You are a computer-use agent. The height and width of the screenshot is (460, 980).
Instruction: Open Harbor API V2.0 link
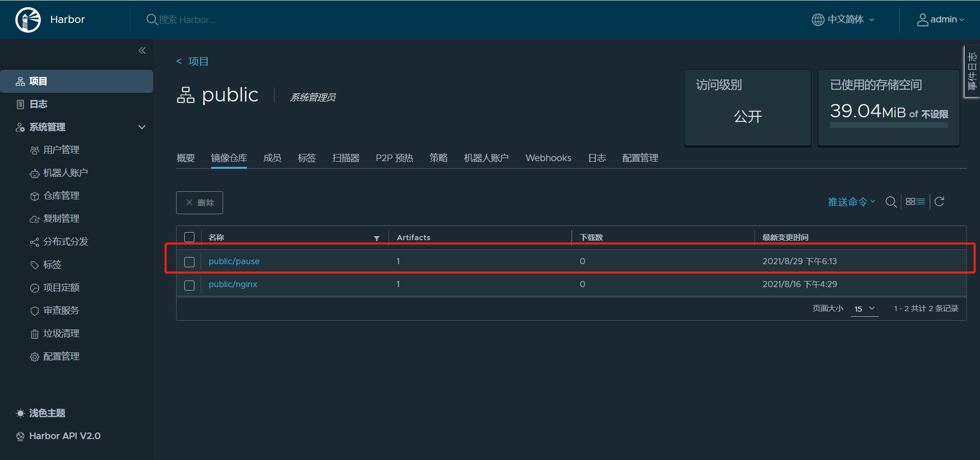click(65, 436)
